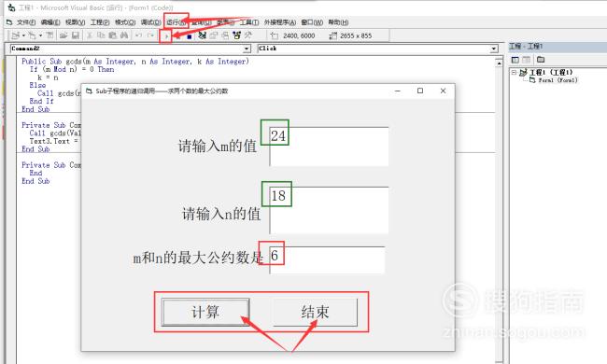This screenshot has width=607, height=364.
Task: Click the Redo toolbar icon
Action: [150, 35]
